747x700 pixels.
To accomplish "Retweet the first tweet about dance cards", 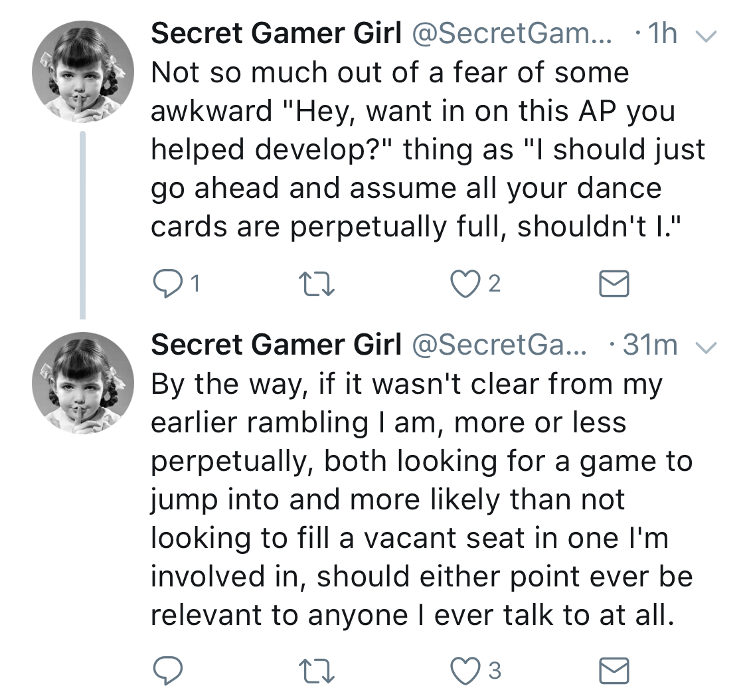I will point(316,284).
